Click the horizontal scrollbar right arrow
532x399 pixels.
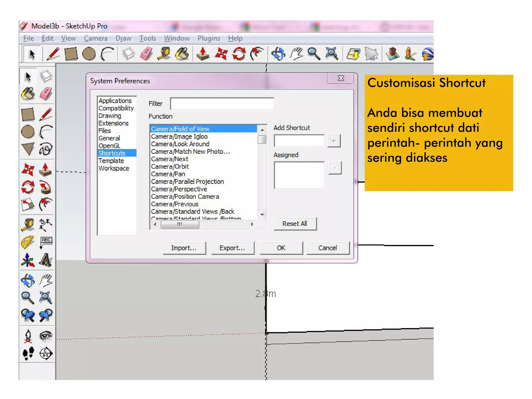click(x=252, y=224)
